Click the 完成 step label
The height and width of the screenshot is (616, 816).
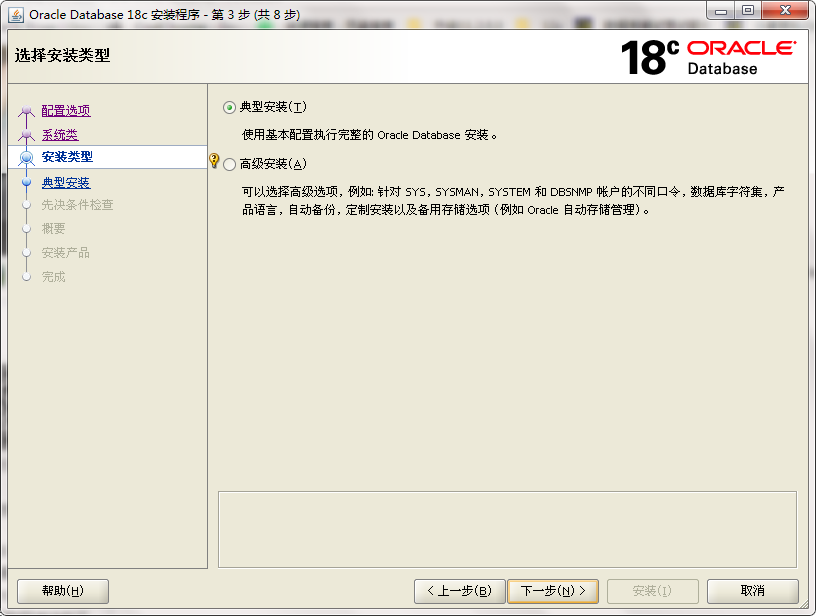[x=54, y=277]
